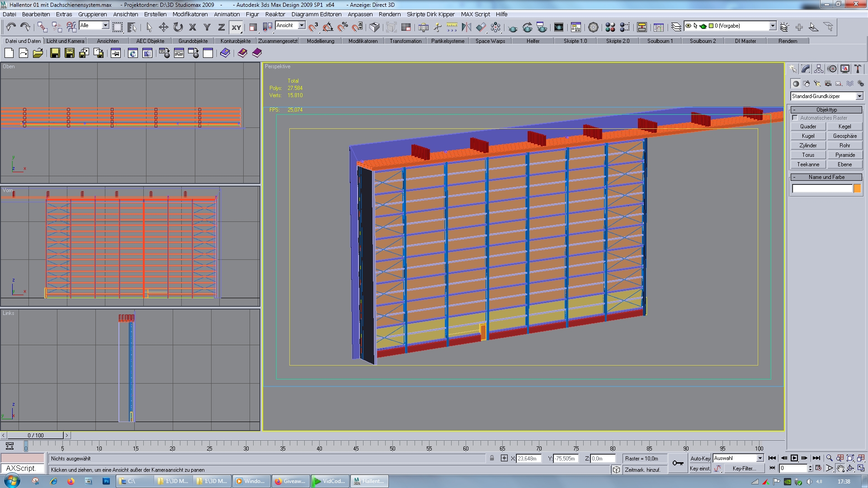The width and height of the screenshot is (868, 488).
Task: Activate the Rotate tool
Action: [x=178, y=27]
